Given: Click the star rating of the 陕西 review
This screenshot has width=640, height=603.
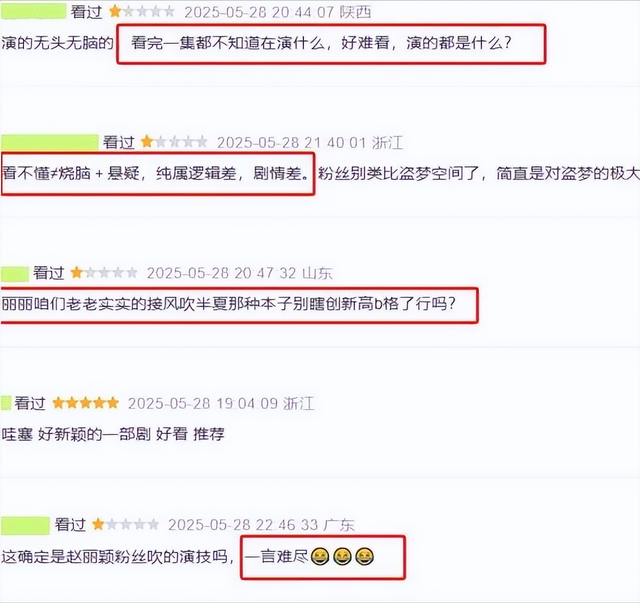Looking at the screenshot, I should (x=142, y=12).
